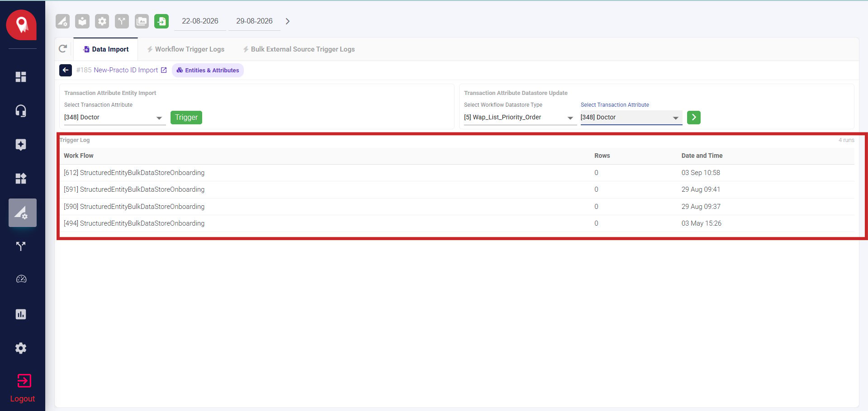Select the [612] StructuredEntityBulkDataStoreOnboarding row
This screenshot has height=411, width=868.
coord(457,173)
